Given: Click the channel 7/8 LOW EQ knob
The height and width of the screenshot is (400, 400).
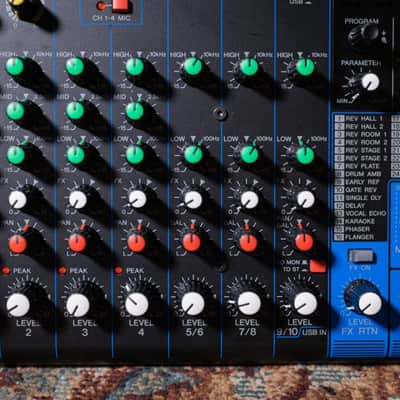Looking at the screenshot, I should [x=250, y=155].
